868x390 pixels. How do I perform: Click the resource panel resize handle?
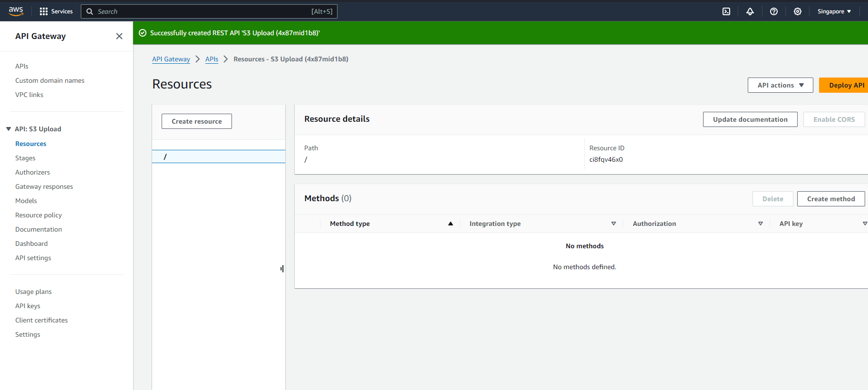(282, 269)
